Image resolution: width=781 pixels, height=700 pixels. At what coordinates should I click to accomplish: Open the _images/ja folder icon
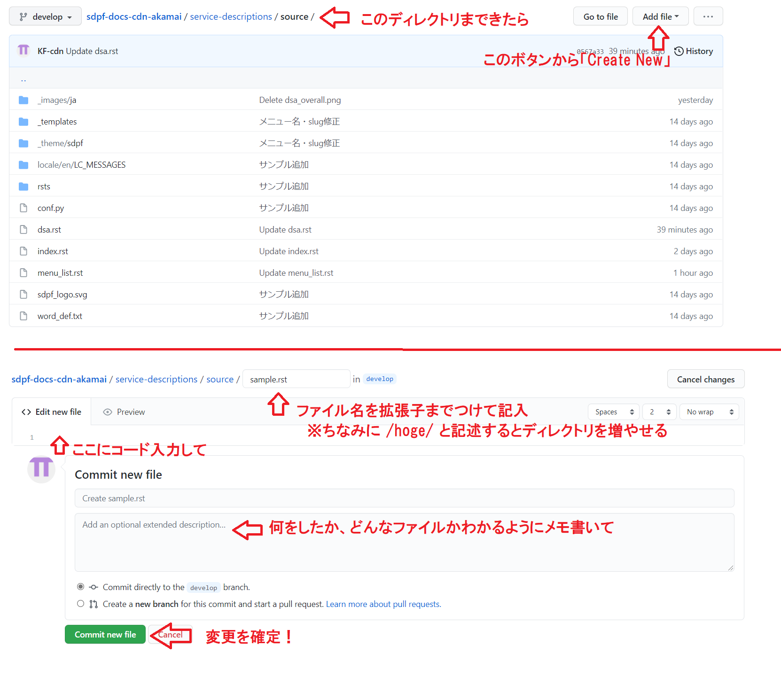tap(23, 100)
